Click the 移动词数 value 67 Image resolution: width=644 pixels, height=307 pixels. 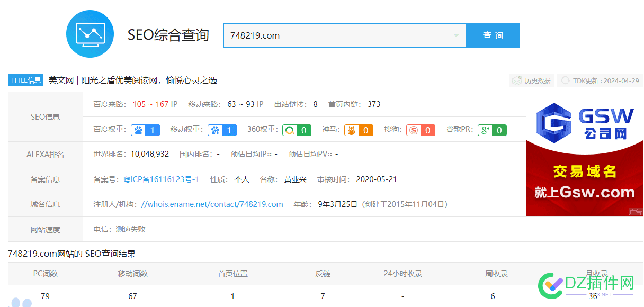pos(133,296)
